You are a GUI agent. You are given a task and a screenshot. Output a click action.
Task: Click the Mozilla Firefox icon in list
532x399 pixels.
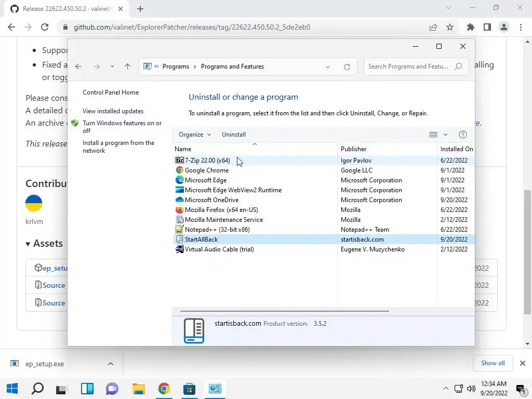(179, 209)
